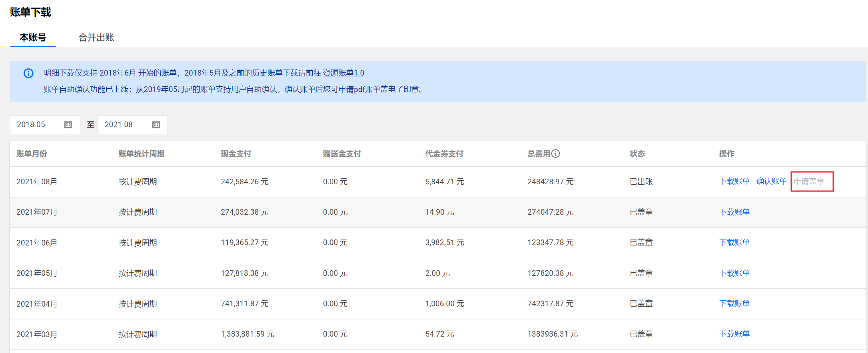Click total cost 274047.28 元
Image resolution: width=868 pixels, height=353 pixels.
tap(551, 212)
